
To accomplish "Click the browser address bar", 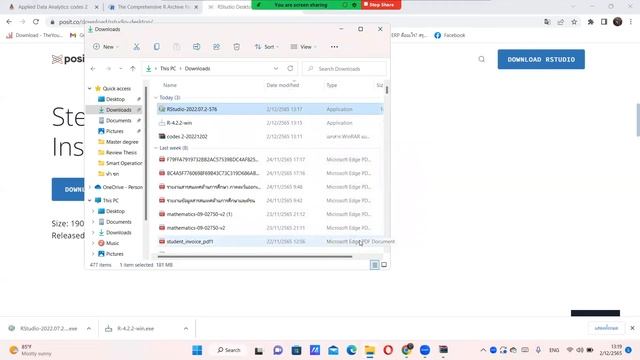I will pos(294,22).
